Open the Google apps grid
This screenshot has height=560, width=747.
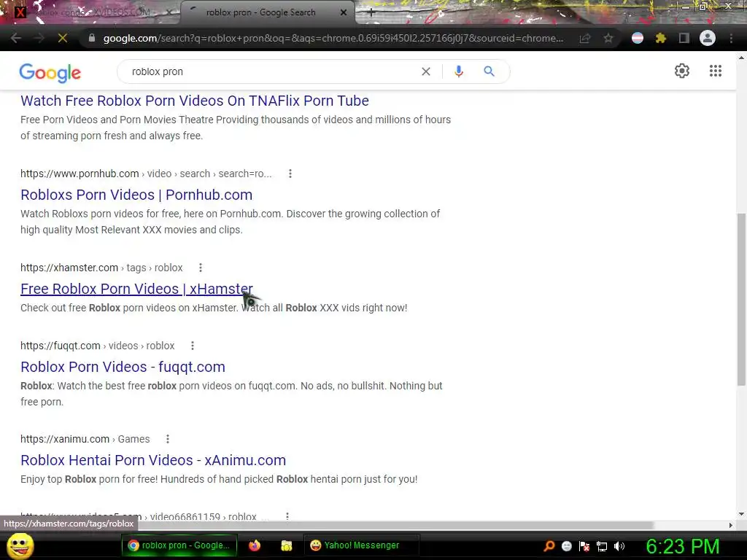(716, 71)
